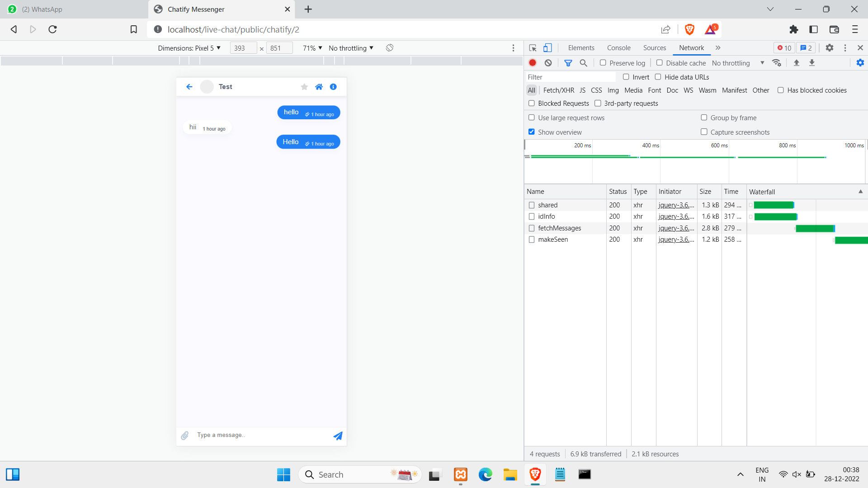The width and height of the screenshot is (868, 488).
Task: Filter requests by JS
Action: [x=582, y=90]
